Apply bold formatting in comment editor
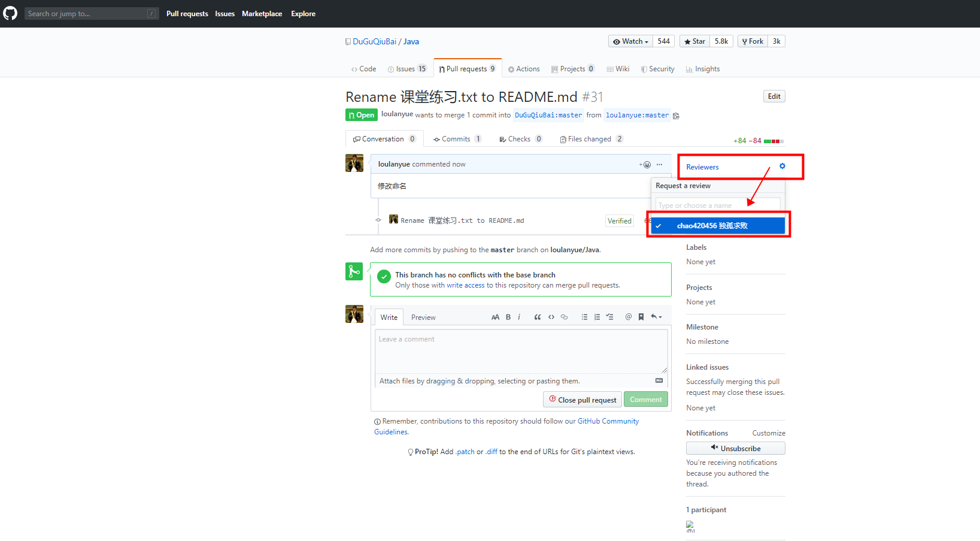The width and height of the screenshot is (980, 541). [x=508, y=318]
